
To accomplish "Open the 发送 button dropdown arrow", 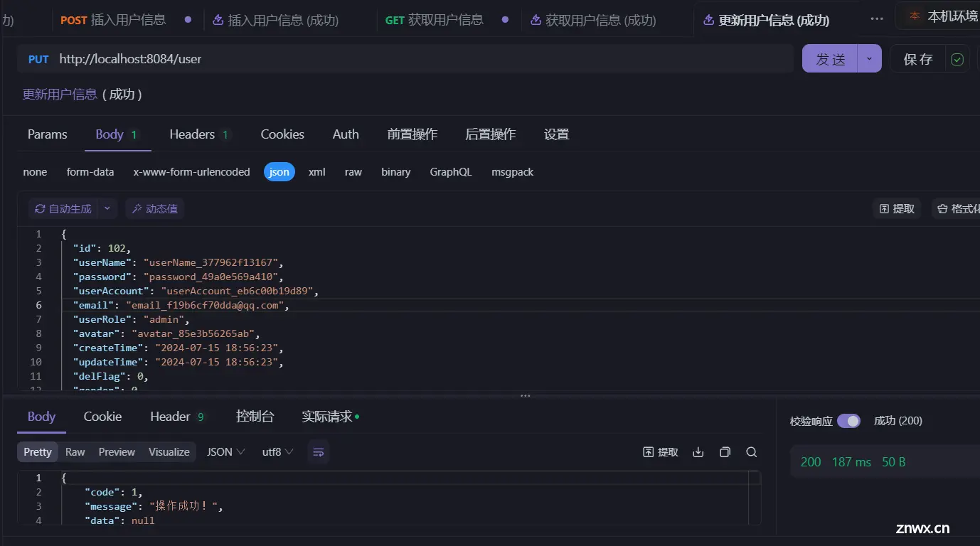I will pyautogui.click(x=869, y=59).
